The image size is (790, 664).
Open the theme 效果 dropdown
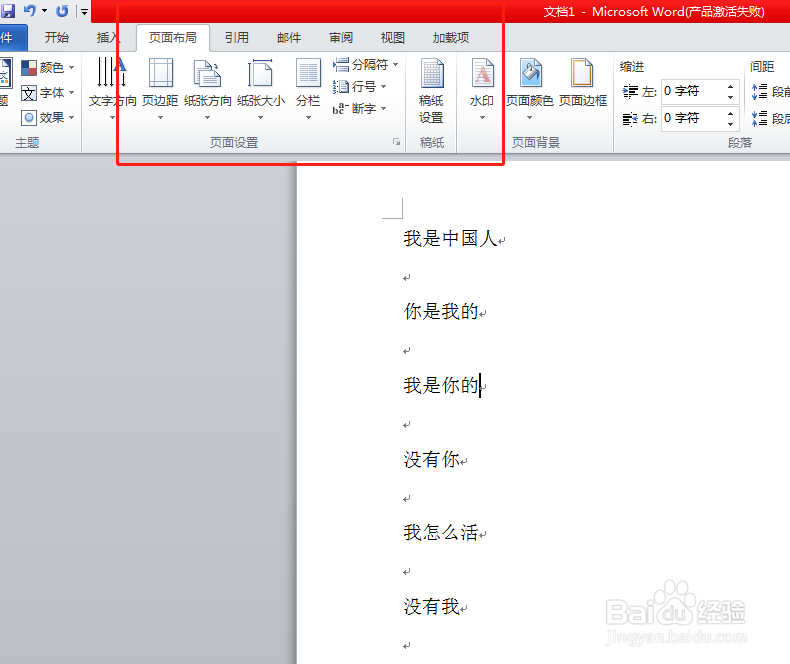click(x=48, y=118)
